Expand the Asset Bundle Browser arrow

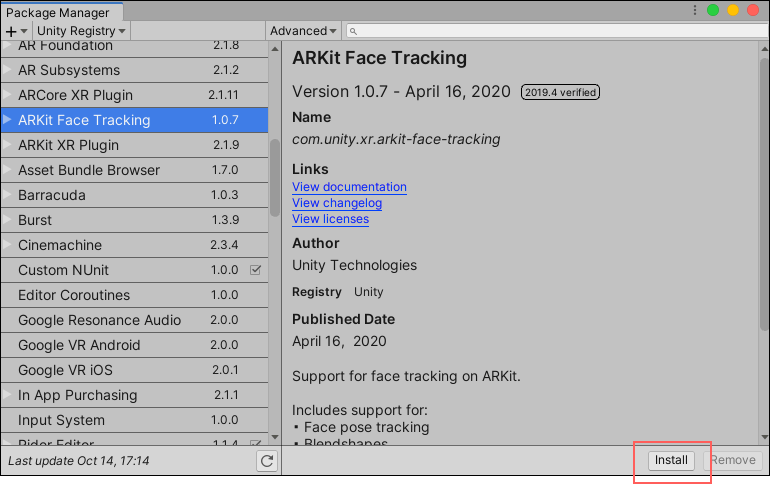pyautogui.click(x=7, y=170)
